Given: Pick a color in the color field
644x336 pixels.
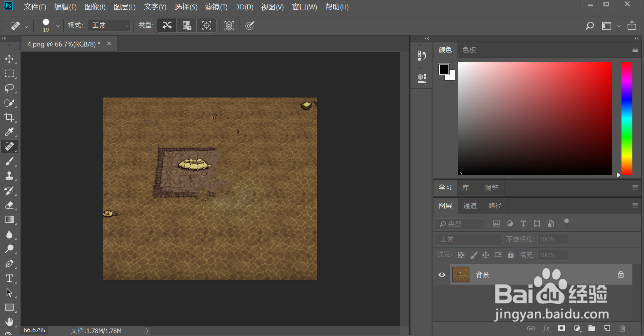Looking at the screenshot, I should pos(535,118).
